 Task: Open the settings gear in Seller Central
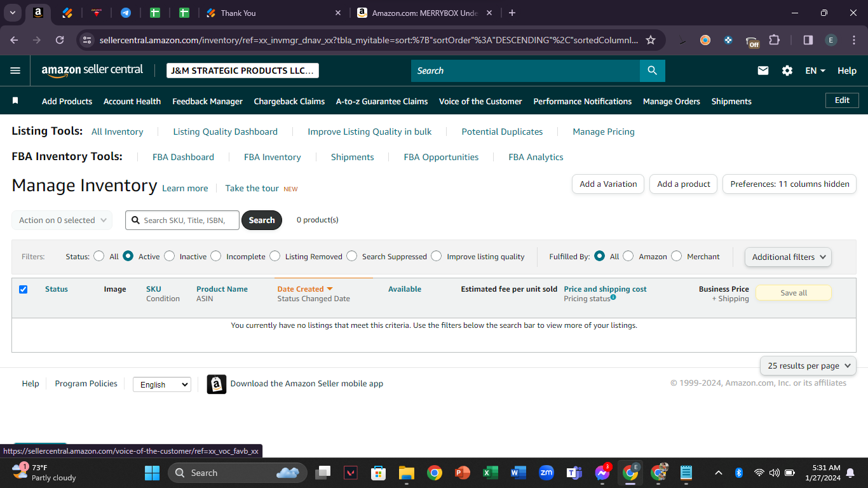pos(787,71)
